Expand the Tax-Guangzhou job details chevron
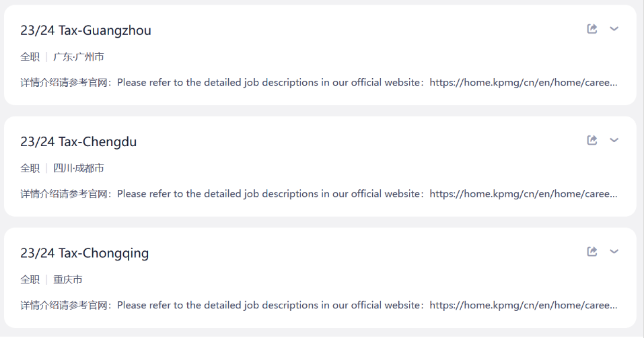The width and height of the screenshot is (644, 338). click(x=614, y=29)
